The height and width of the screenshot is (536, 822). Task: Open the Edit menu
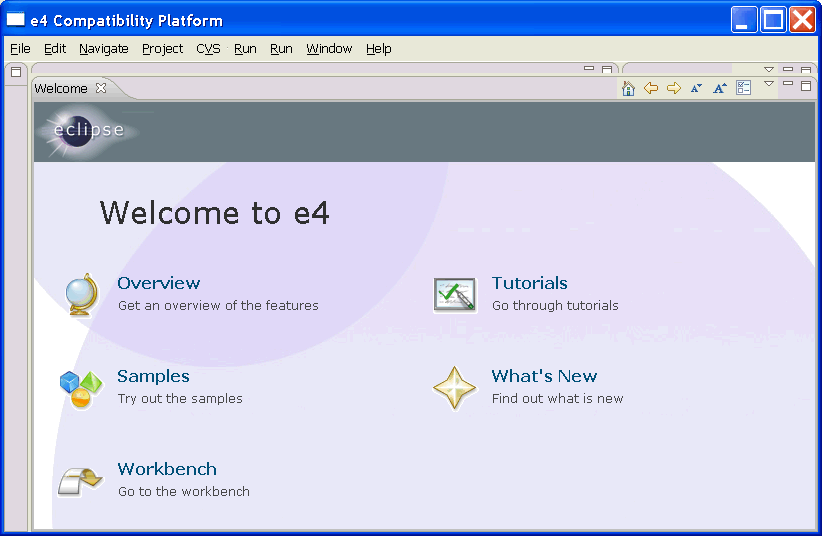coord(55,49)
